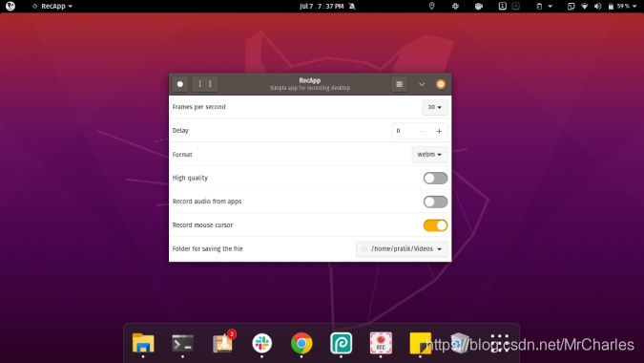This screenshot has width=644, height=363.
Task: Click the 'Format' label
Action: click(182, 155)
